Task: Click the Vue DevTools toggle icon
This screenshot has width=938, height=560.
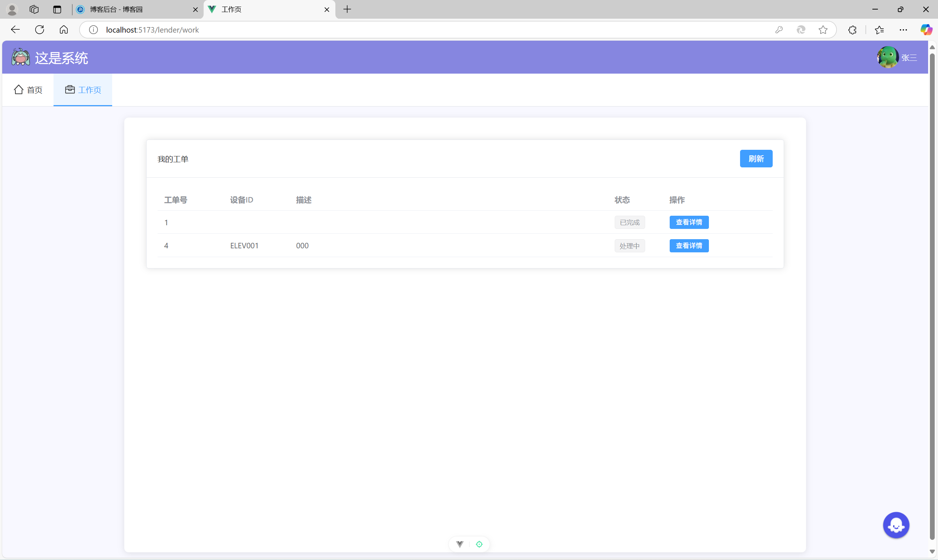Action: 460,544
